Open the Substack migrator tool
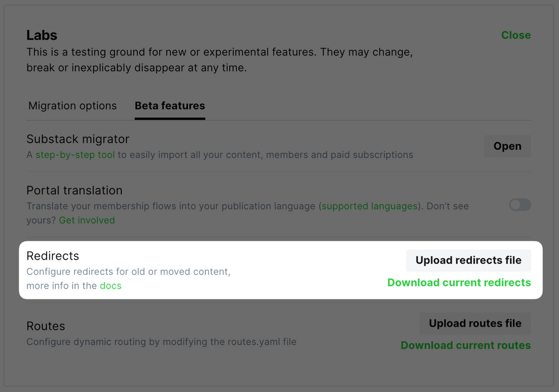The width and height of the screenshot is (559, 392). coord(506,146)
